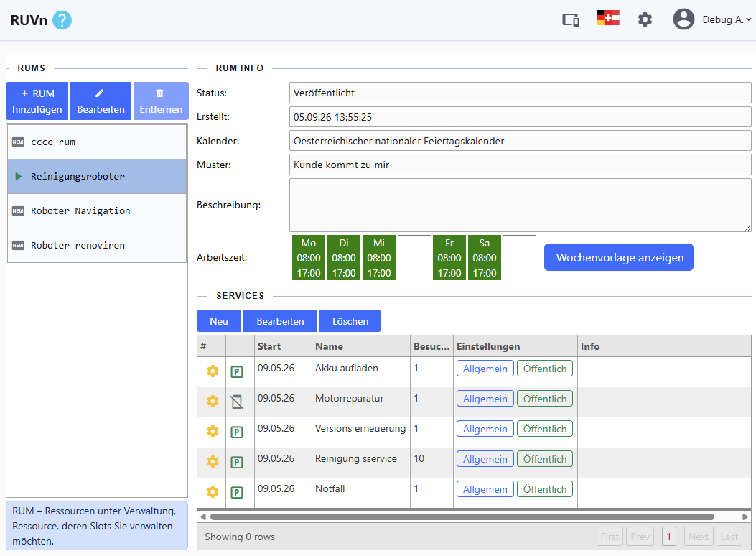756x556 pixels.
Task: Select the Roboter renoviren list item
Action: 97,245
